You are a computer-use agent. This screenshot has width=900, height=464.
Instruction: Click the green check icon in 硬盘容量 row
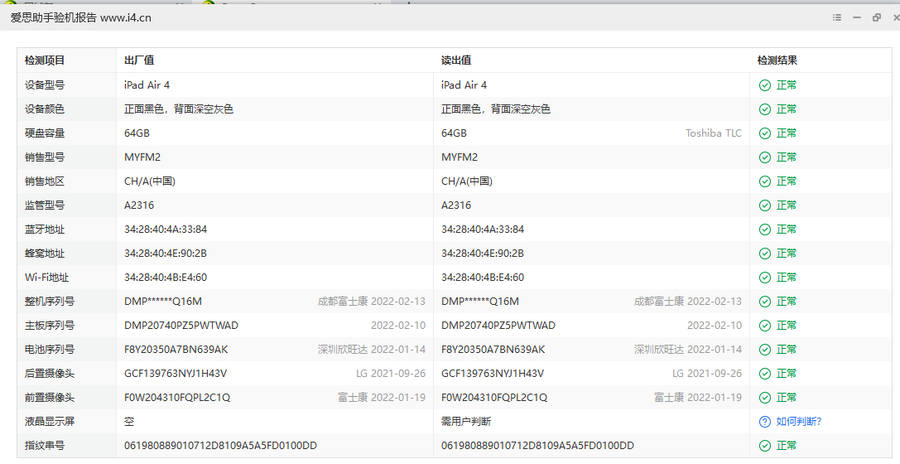click(765, 133)
